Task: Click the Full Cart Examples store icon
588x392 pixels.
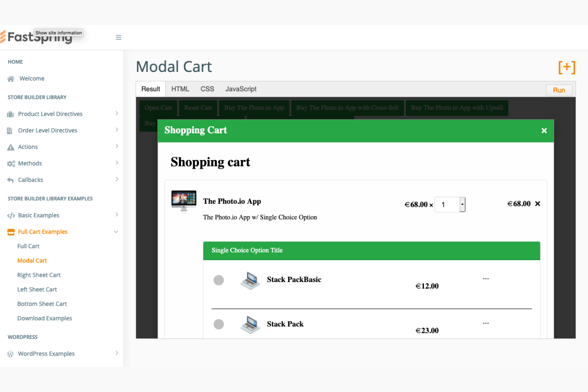Action: [11, 232]
